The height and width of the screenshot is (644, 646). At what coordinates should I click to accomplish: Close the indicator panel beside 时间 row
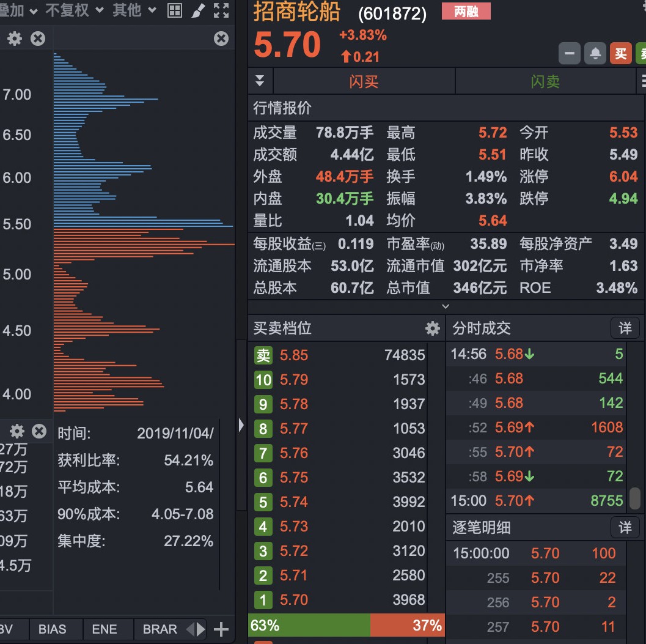[40, 431]
